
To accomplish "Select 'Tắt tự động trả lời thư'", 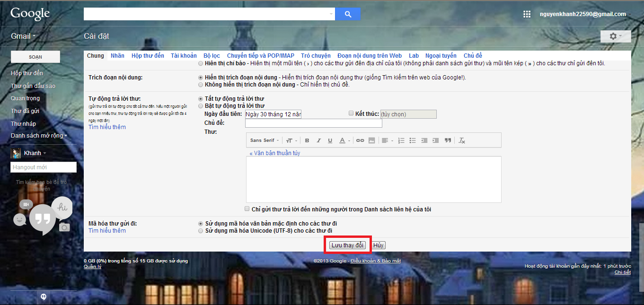I will pos(201,99).
